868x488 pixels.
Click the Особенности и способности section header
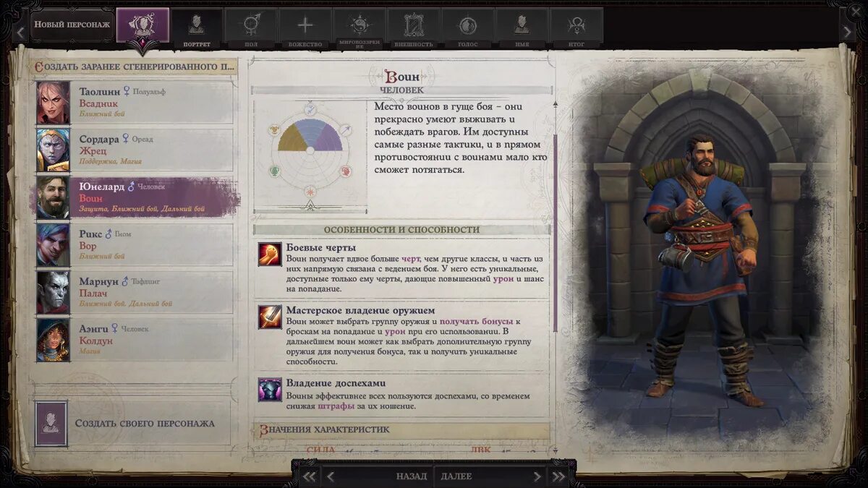click(401, 229)
